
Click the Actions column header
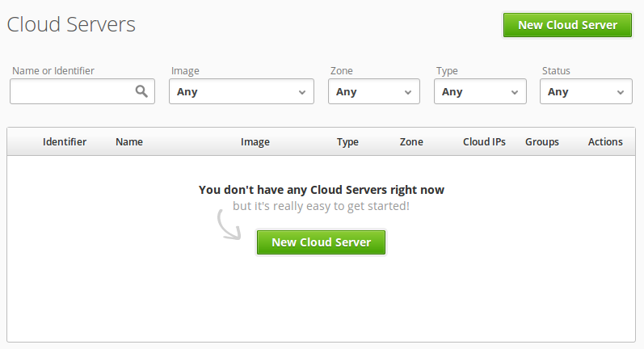[605, 141]
